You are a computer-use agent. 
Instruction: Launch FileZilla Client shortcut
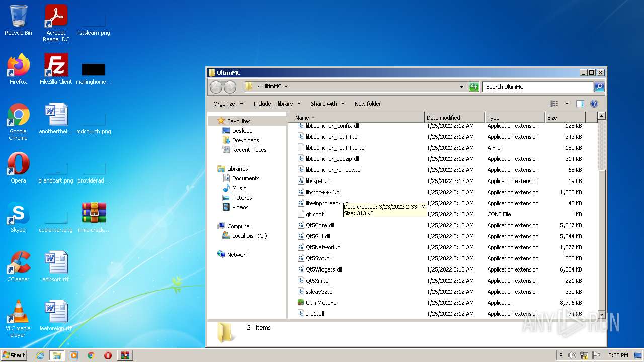[x=56, y=69]
